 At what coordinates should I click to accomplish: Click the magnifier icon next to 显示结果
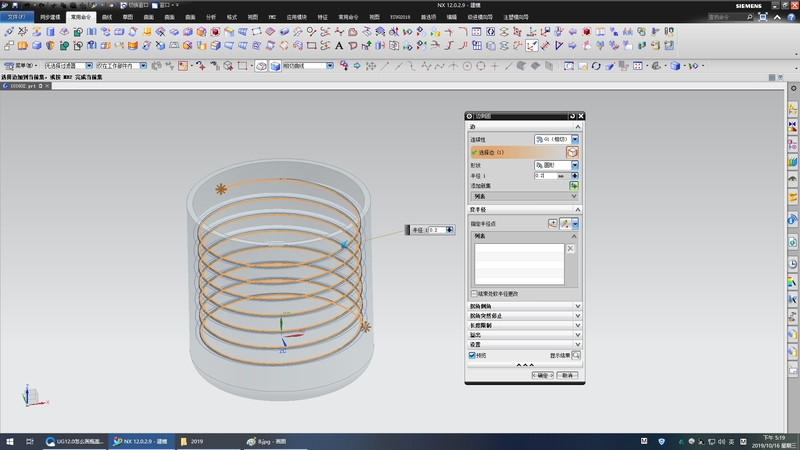[576, 355]
